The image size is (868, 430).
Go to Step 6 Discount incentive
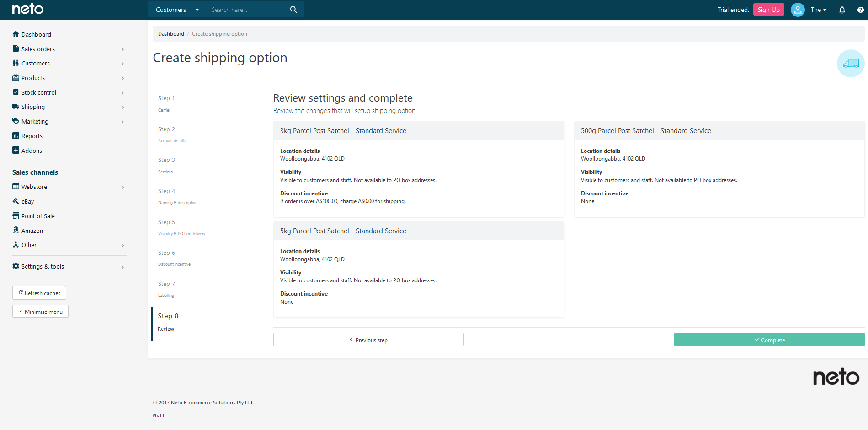coord(174,258)
